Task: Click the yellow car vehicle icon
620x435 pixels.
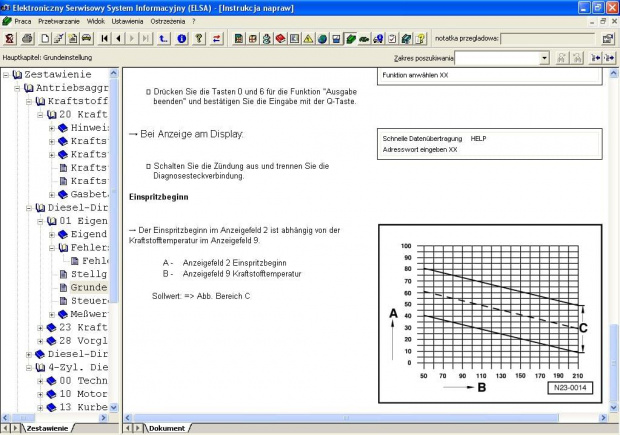Action: coord(87,38)
